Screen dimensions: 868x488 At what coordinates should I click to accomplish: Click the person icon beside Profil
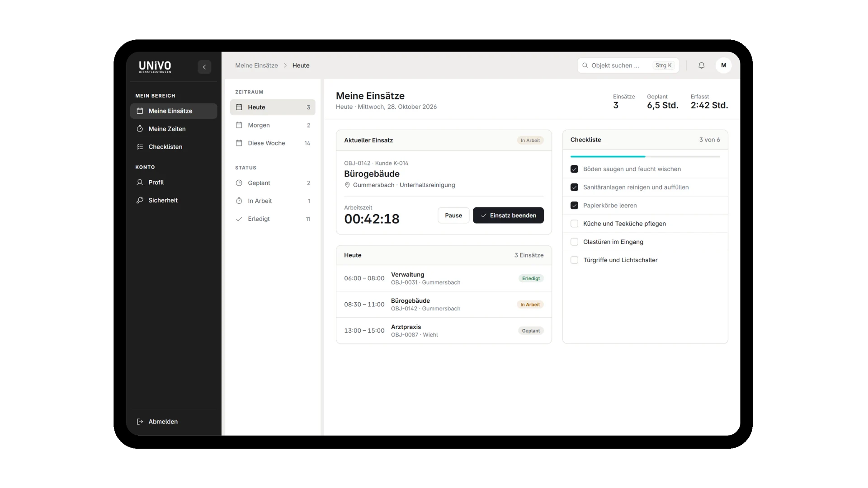coord(140,183)
